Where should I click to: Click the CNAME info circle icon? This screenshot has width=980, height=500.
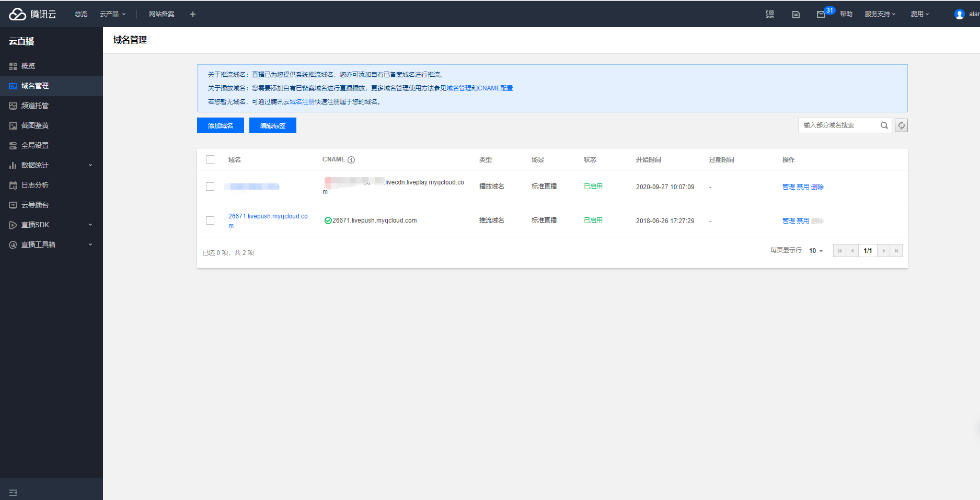tap(351, 160)
